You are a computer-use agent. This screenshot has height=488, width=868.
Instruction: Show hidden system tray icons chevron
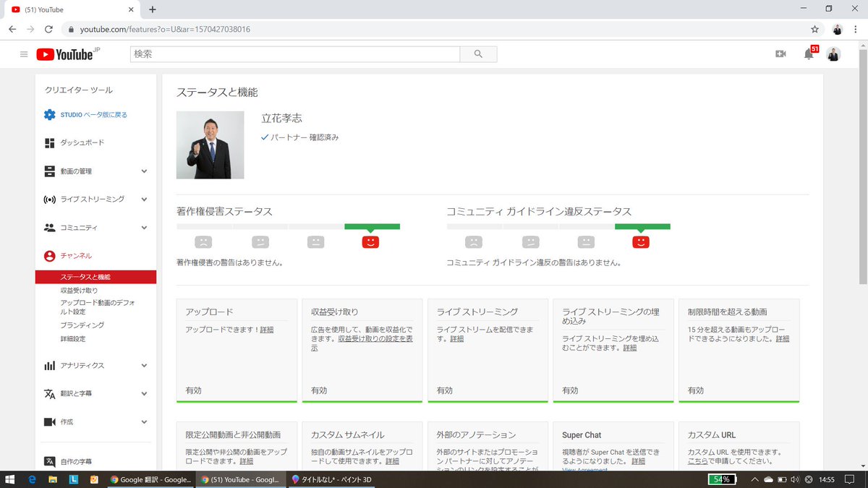754,479
